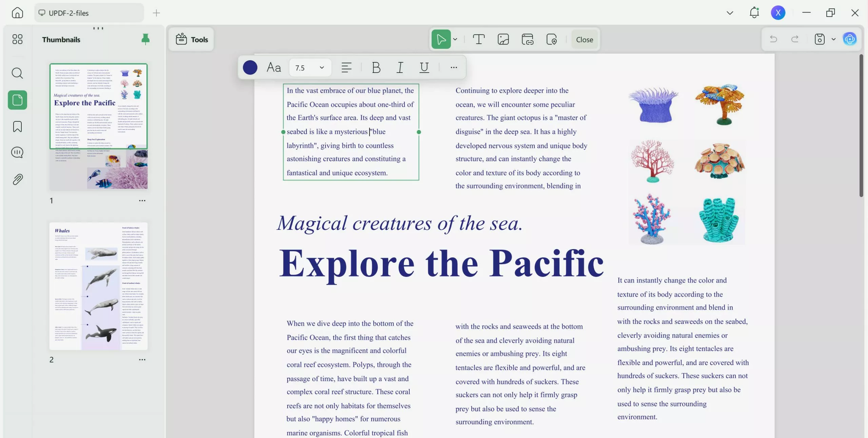
Task: Click the undo arrow
Action: coord(773,39)
